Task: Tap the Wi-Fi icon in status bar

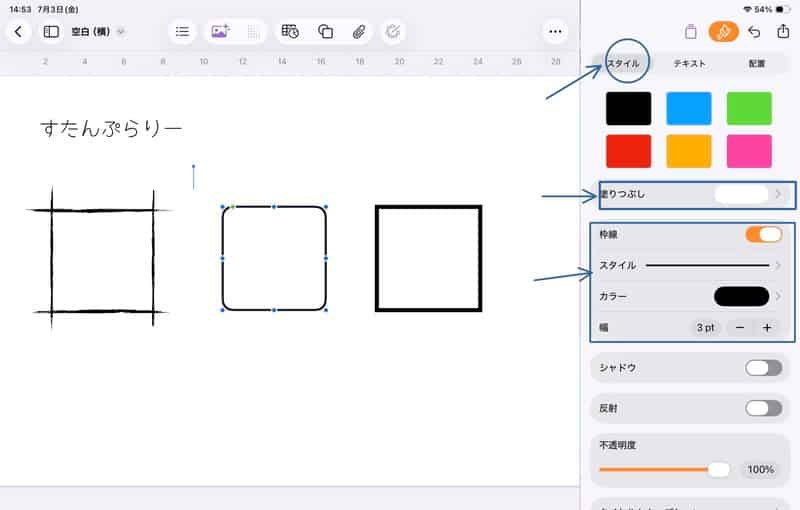Action: click(x=747, y=9)
